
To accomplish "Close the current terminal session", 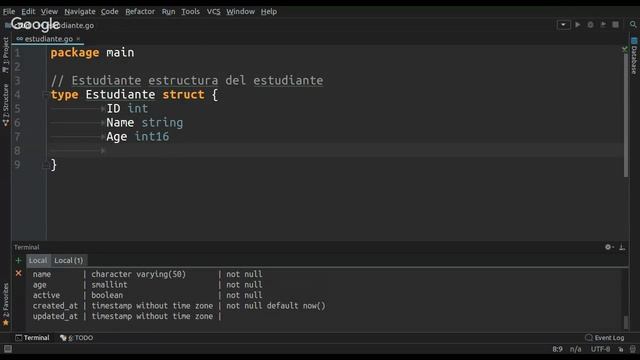I will (18, 273).
